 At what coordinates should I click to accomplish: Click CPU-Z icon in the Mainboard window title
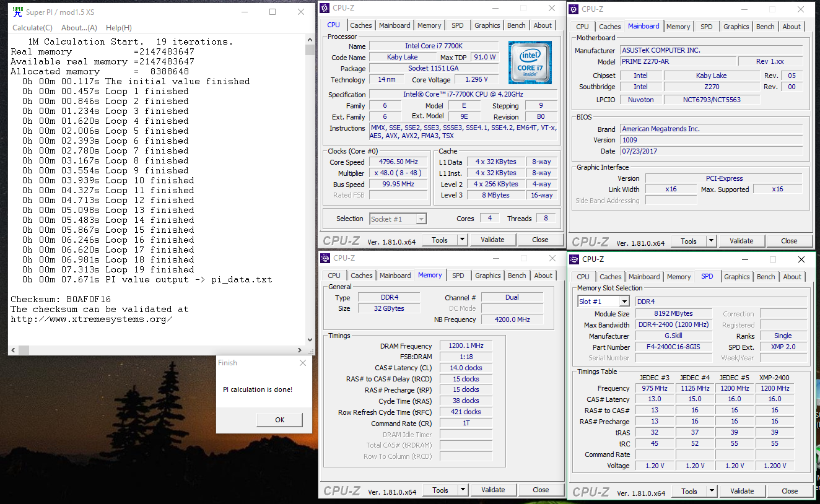click(x=574, y=9)
